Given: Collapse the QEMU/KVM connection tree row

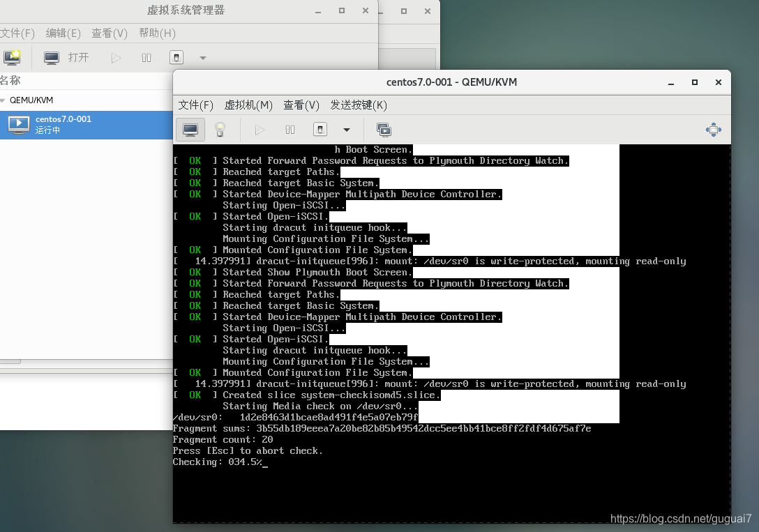Looking at the screenshot, I should [x=3, y=100].
